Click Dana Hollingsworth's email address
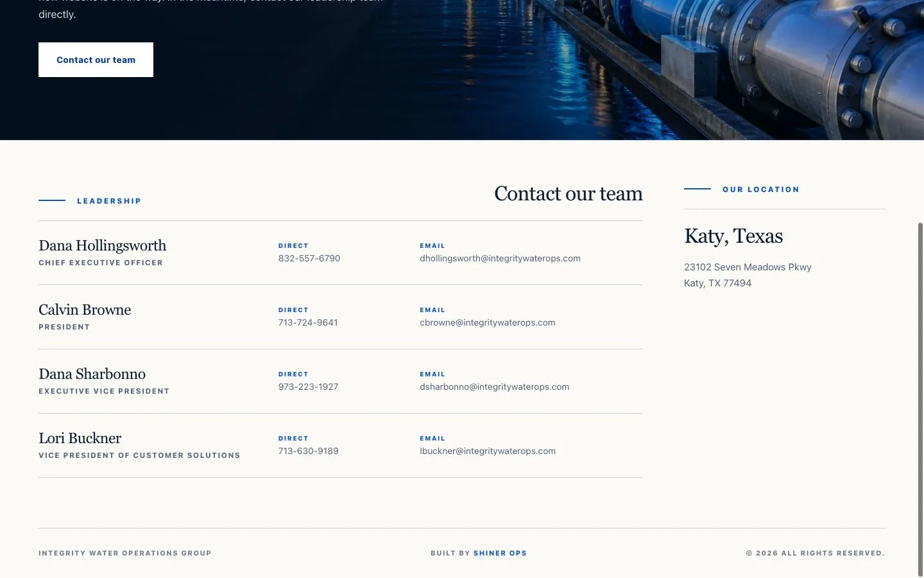The image size is (924, 578). 500,258
